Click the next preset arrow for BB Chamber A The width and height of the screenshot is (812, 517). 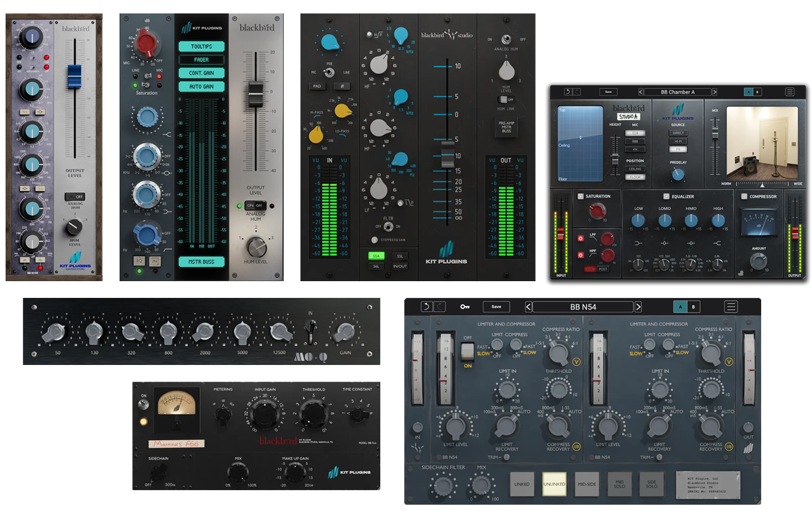(x=715, y=92)
